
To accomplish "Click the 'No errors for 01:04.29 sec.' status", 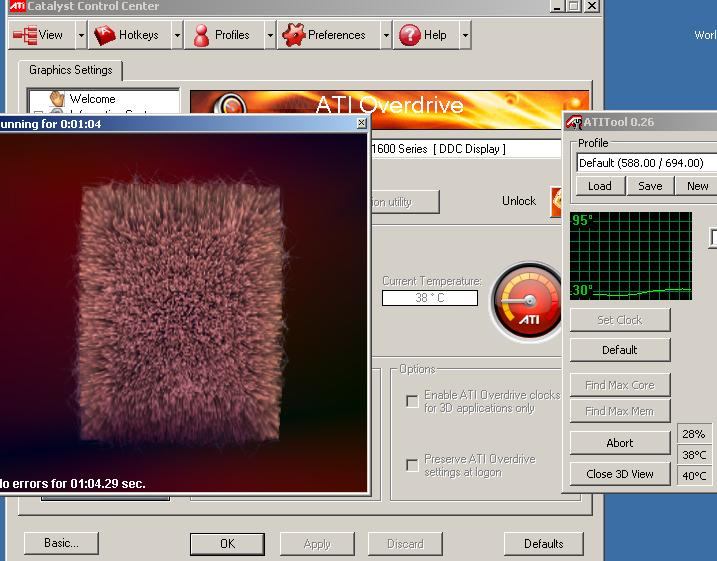I will pyautogui.click(x=73, y=483).
